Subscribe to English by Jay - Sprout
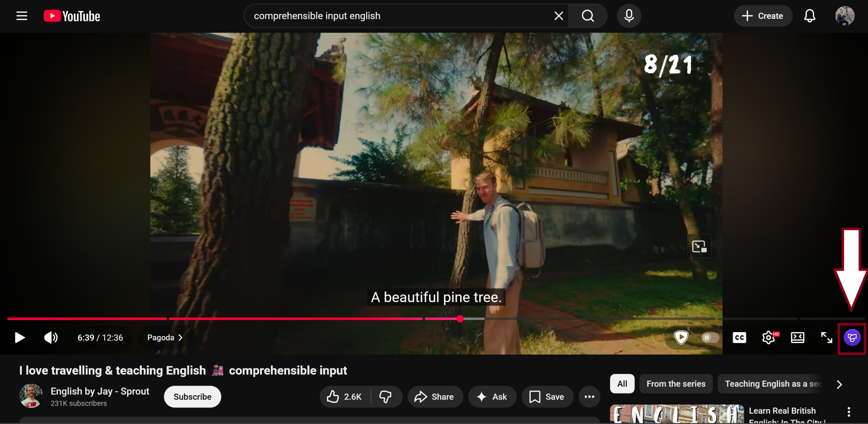Screen dimensions: 868x424 click(192, 397)
